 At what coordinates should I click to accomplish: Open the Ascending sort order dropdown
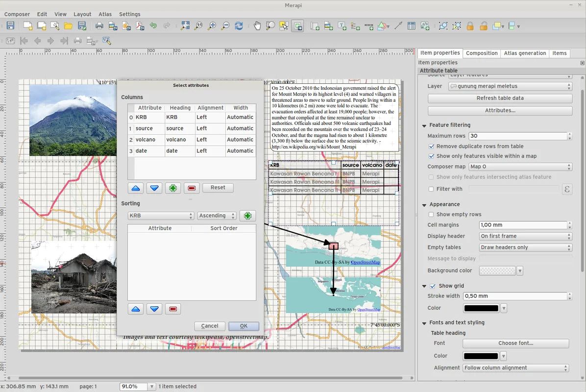[217, 216]
